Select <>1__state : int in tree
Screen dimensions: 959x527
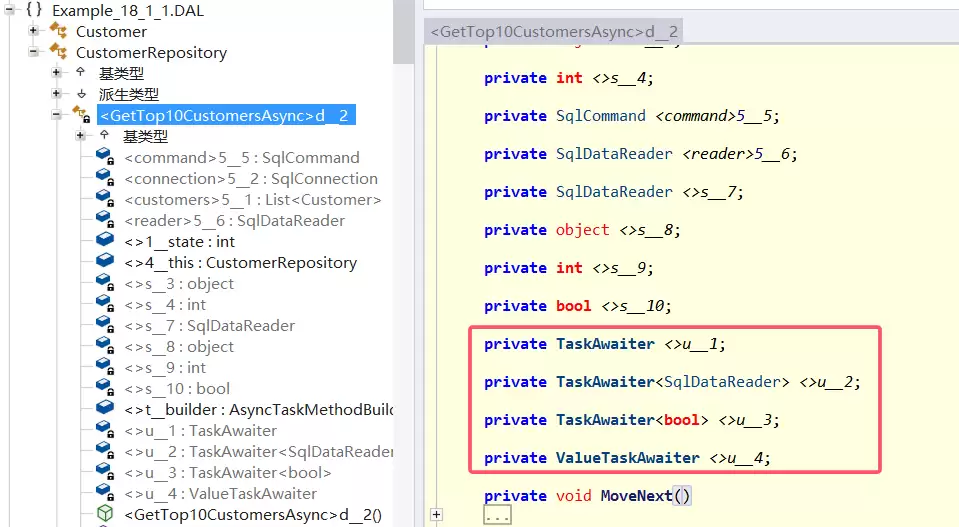[x=180, y=242]
